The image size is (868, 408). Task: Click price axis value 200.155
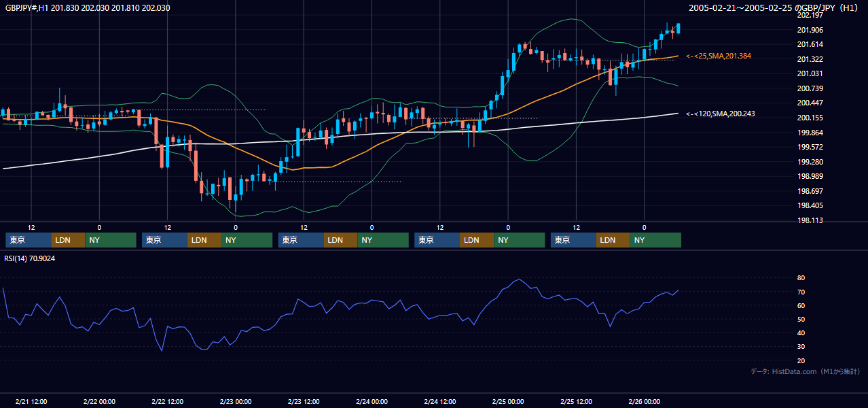pyautogui.click(x=810, y=118)
